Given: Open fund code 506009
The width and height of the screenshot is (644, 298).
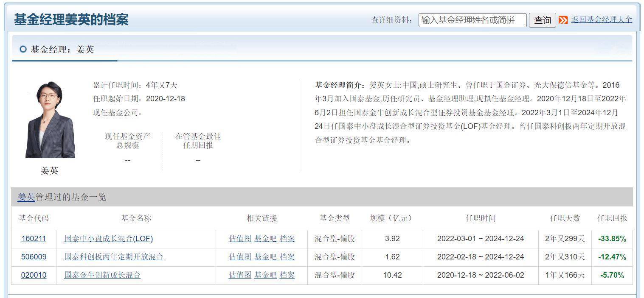Looking at the screenshot, I should pyautogui.click(x=34, y=256).
